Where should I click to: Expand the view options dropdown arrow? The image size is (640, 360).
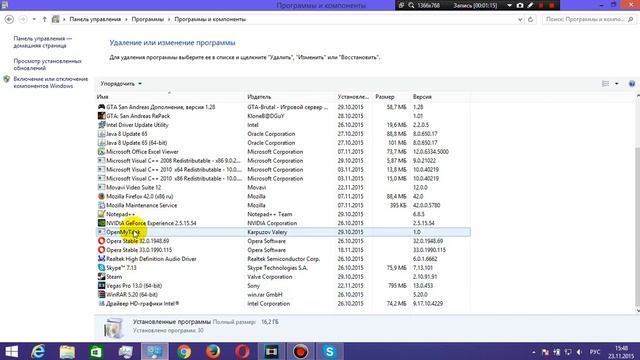tap(617, 84)
